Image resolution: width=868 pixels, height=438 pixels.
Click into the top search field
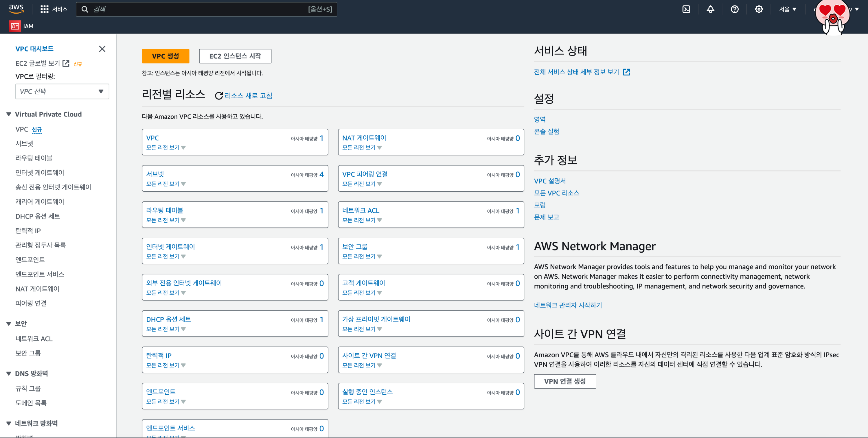click(x=199, y=9)
